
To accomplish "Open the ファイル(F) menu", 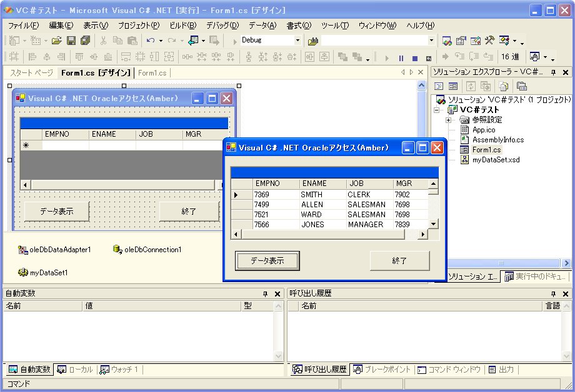I will tap(24, 25).
